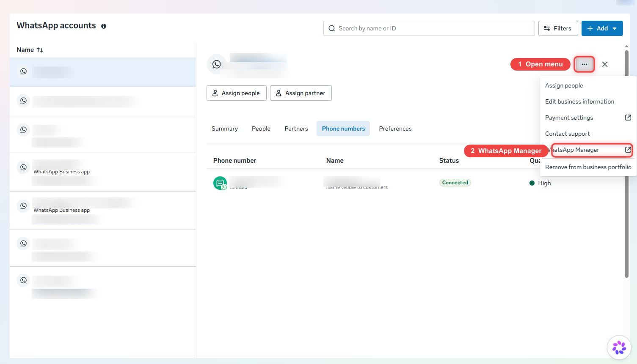Focus the Search by name or ID field
Viewport: 637px width, 364px height.
coord(429,28)
